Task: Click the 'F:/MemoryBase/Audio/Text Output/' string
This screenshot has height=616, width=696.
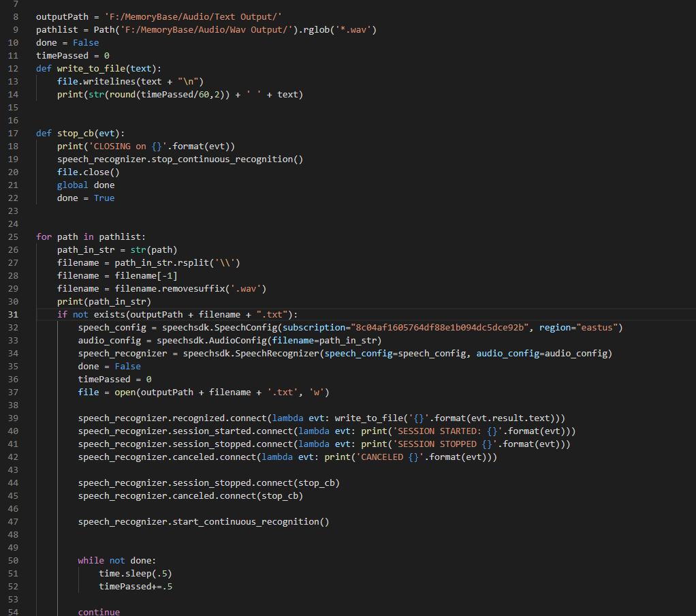Action: click(x=193, y=17)
